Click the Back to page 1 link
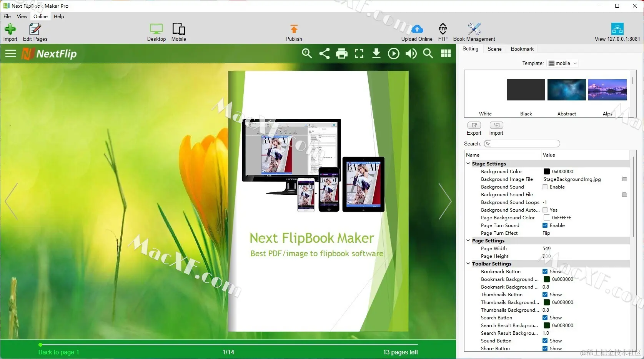 (x=58, y=352)
